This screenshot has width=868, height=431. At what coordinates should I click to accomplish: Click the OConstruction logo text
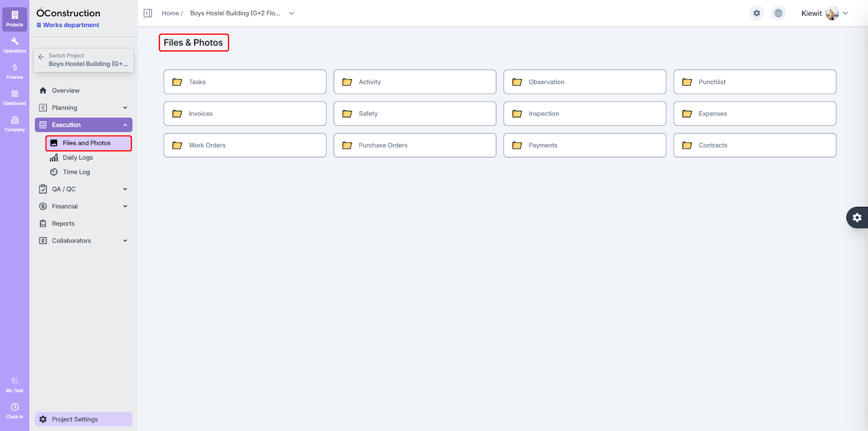68,13
